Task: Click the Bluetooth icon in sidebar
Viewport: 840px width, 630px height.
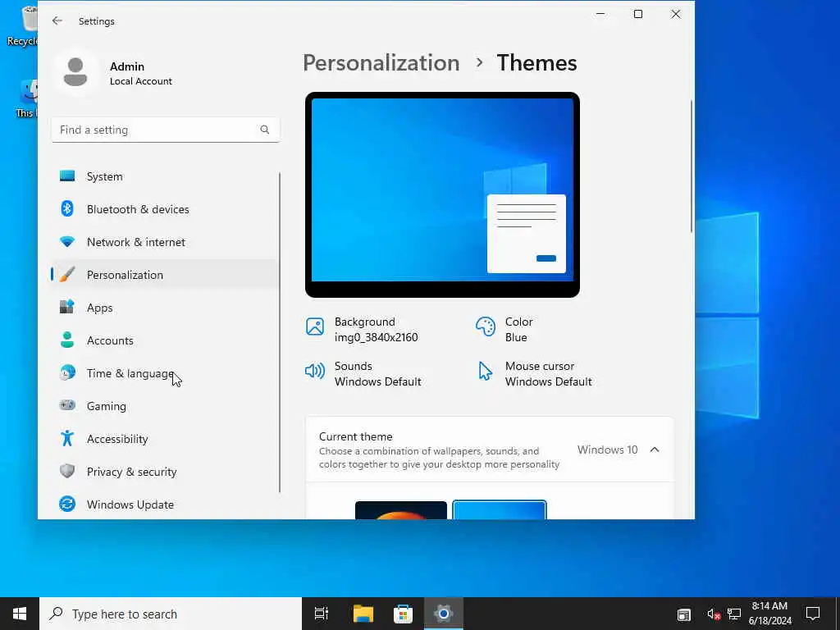Action: pos(67,209)
